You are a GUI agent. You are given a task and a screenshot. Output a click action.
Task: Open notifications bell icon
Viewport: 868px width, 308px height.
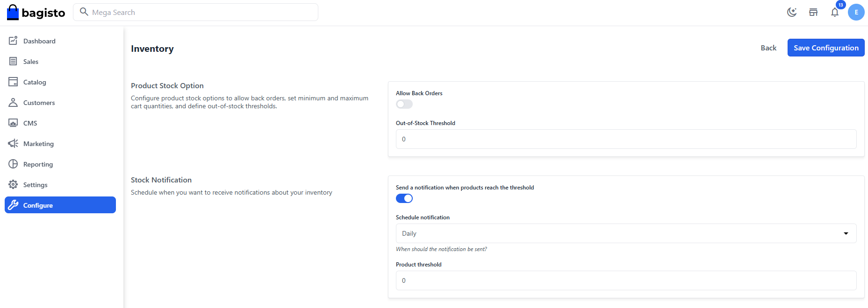coord(835,12)
